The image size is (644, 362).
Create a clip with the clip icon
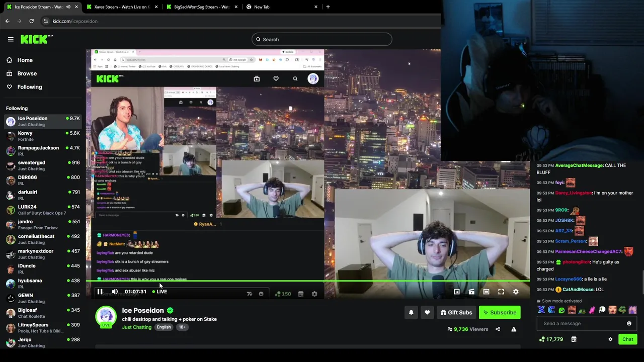coord(471,292)
